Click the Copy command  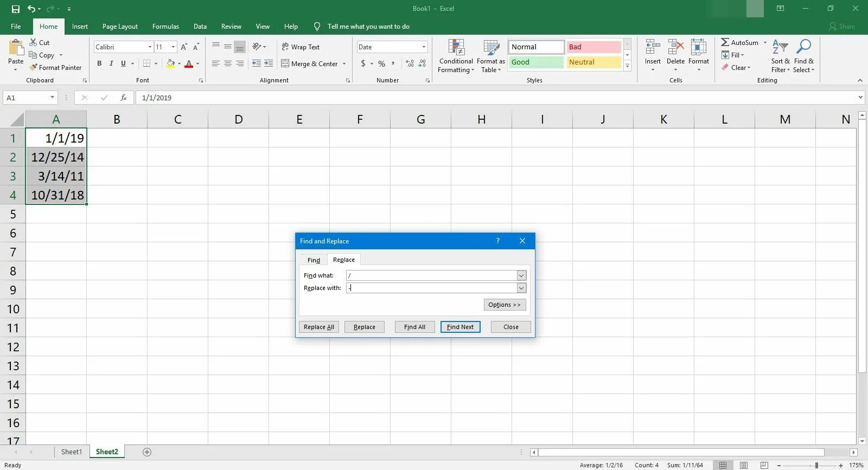(x=42, y=55)
